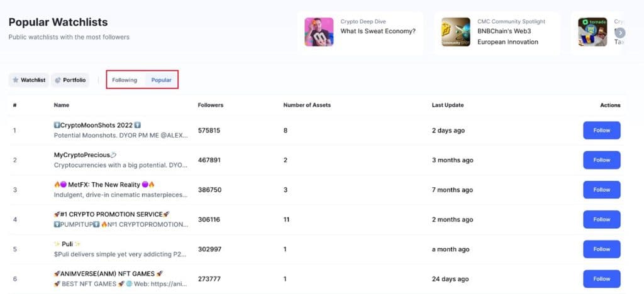Click the Number of Assets column header
This screenshot has width=644, height=294.
click(307, 106)
